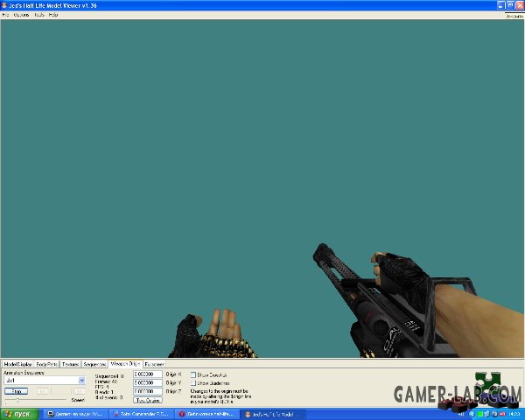Image resolution: width=525 pixels, height=420 pixels.
Task: Switch to the Opera browser taskbar button
Action: pyautogui.click(x=206, y=414)
